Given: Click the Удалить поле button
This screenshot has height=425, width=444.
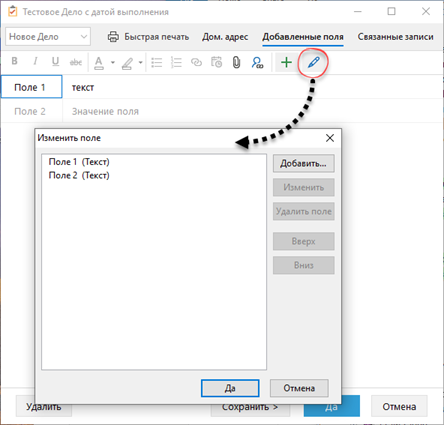Looking at the screenshot, I should [x=303, y=211].
